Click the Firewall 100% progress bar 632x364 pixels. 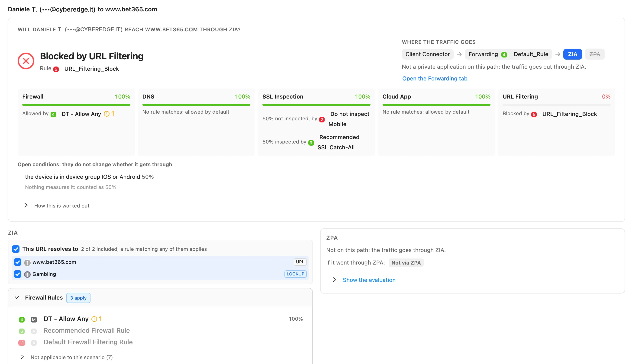coord(76,105)
